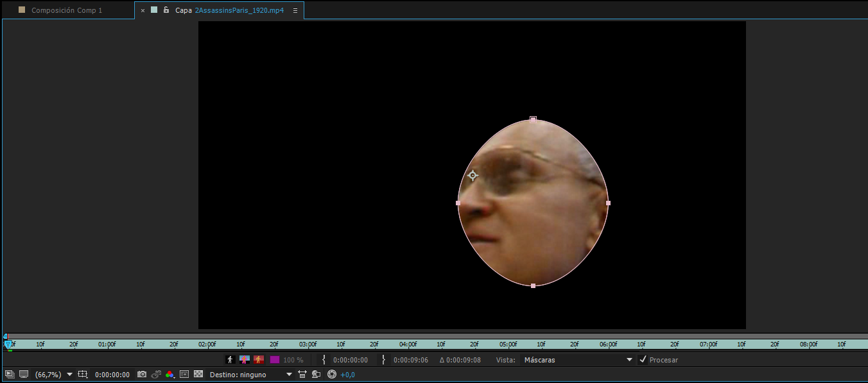Click the always preview this view icon
This screenshot has height=383, width=868.
(10, 374)
